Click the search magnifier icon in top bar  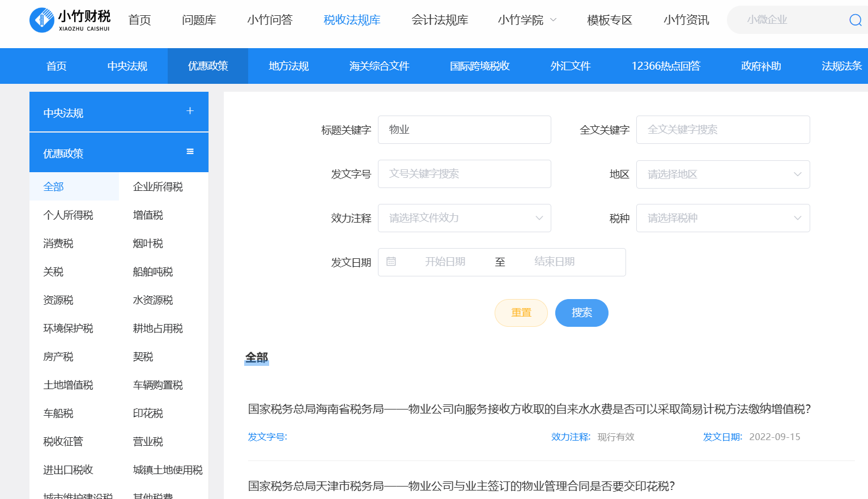[855, 20]
